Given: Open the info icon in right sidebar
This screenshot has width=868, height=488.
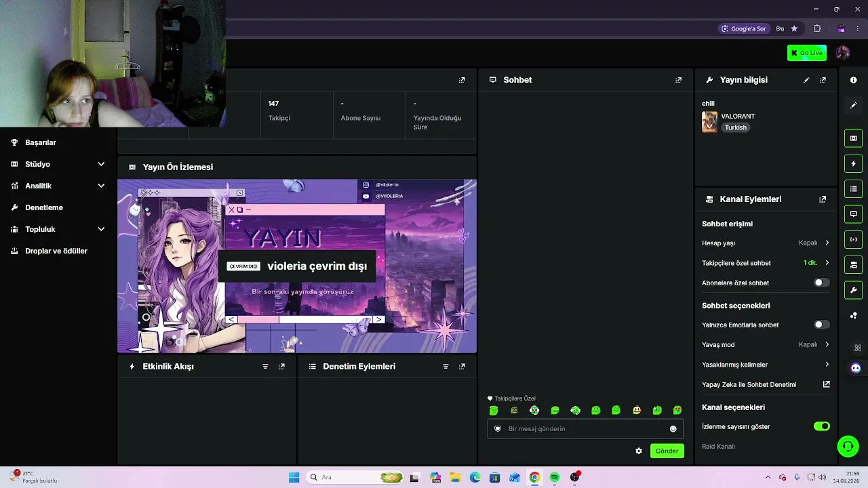Looking at the screenshot, I should [854, 80].
